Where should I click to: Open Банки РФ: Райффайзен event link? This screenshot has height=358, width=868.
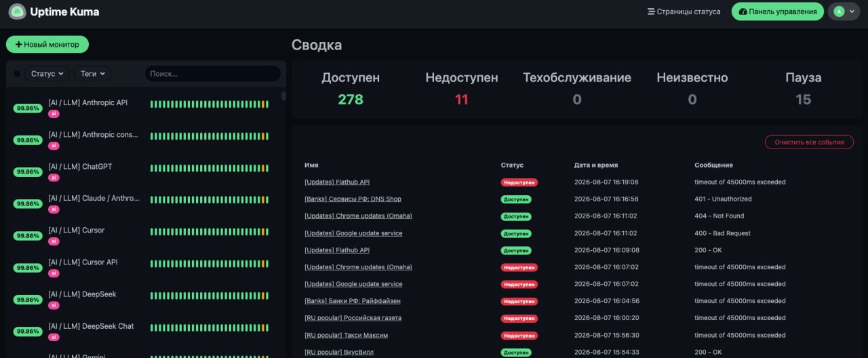coord(353,301)
